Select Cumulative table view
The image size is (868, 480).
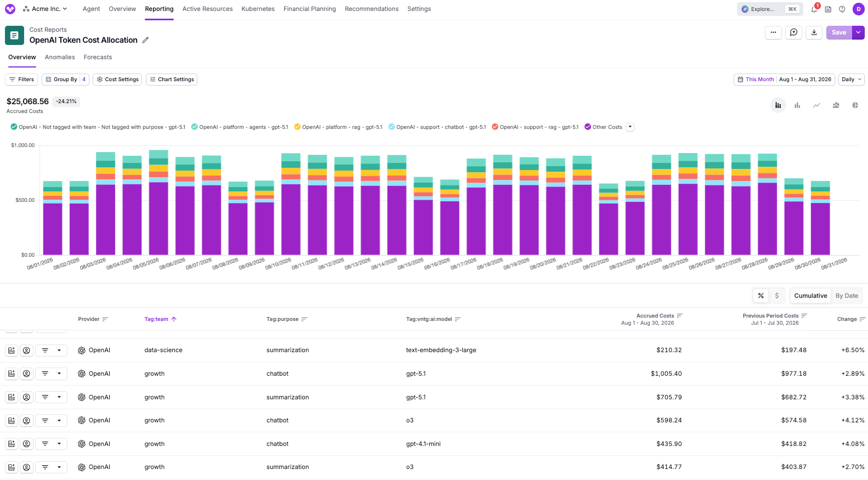click(x=810, y=296)
